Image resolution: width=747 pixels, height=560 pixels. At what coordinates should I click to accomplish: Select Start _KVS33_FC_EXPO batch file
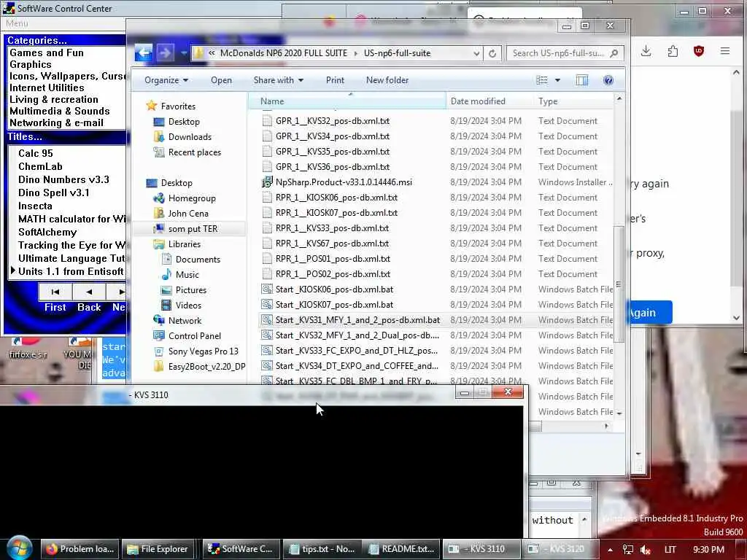point(356,351)
